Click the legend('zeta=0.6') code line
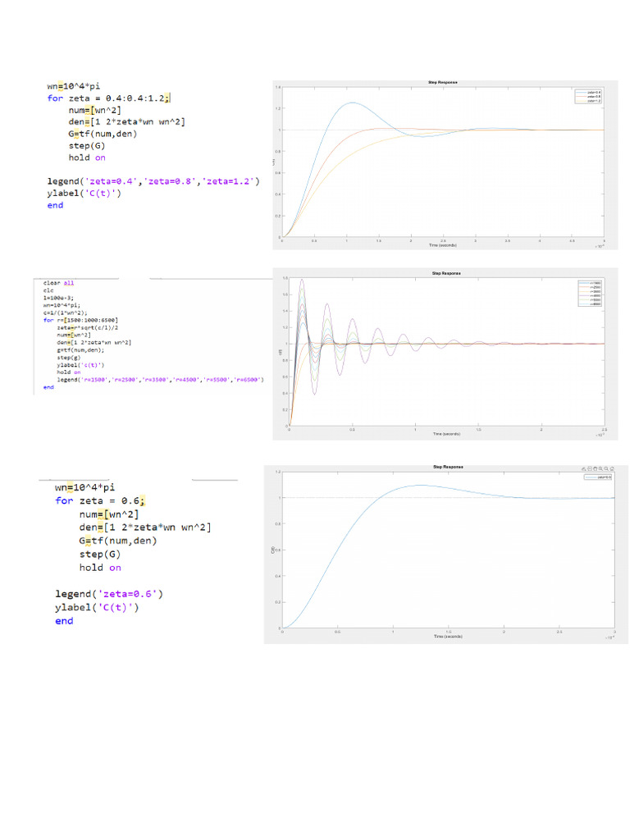Image resolution: width=630 pixels, height=840 pixels. click(x=114, y=593)
